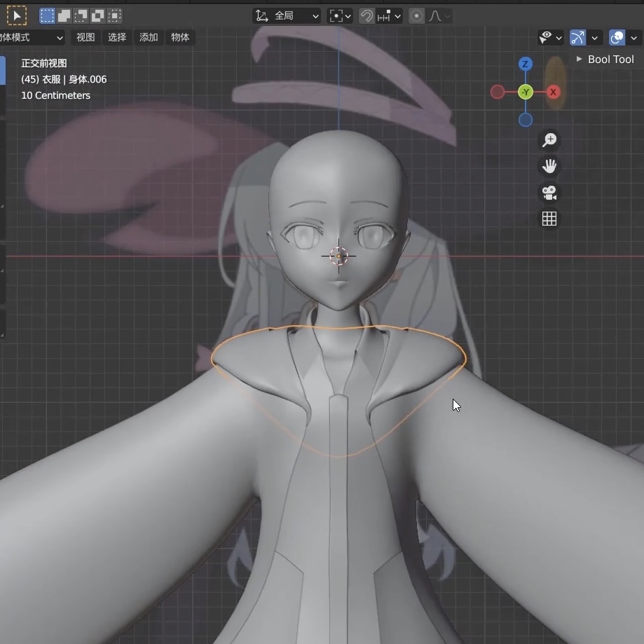The image size is (644, 644).
Task: Open object visibility and selectability dropdown
Action: (x=551, y=38)
